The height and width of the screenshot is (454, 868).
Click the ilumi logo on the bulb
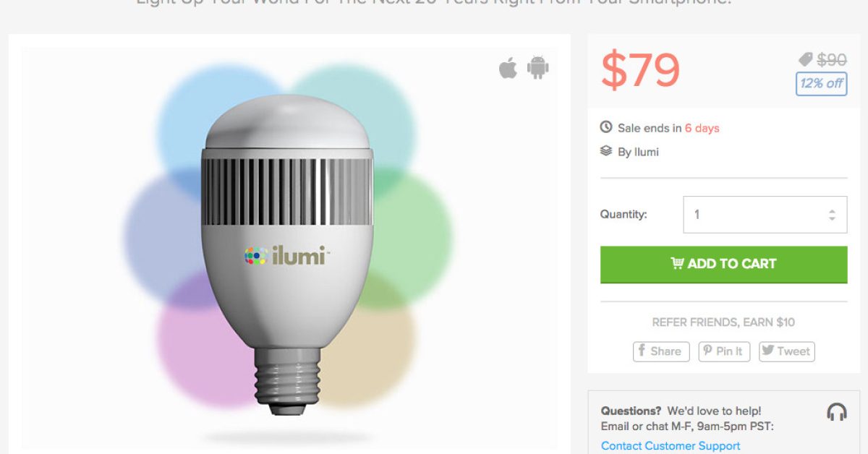point(286,255)
